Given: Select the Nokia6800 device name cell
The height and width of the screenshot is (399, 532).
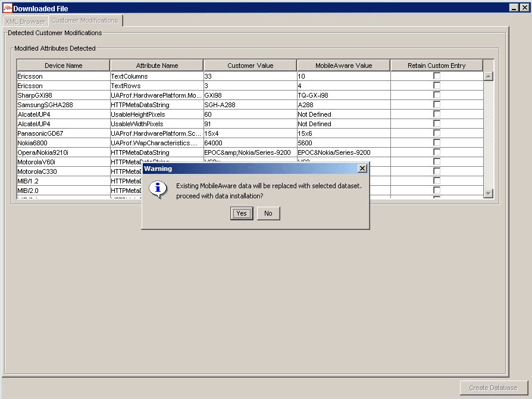Looking at the screenshot, I should 64,142.
